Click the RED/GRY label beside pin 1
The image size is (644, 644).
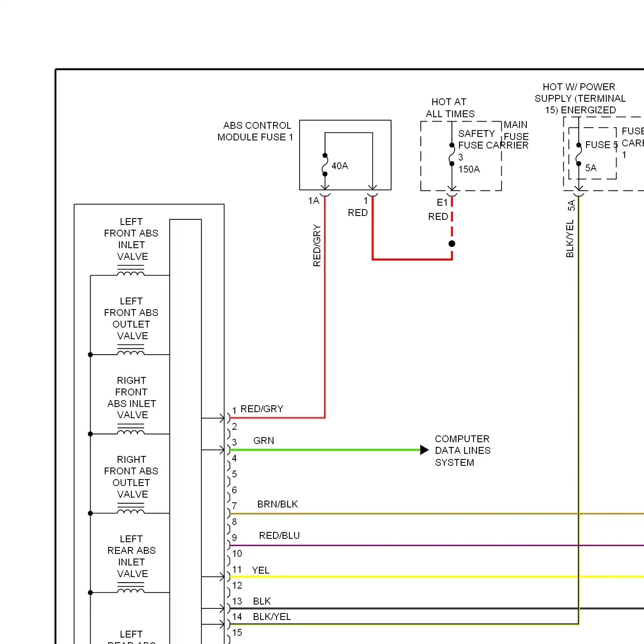[x=262, y=409]
